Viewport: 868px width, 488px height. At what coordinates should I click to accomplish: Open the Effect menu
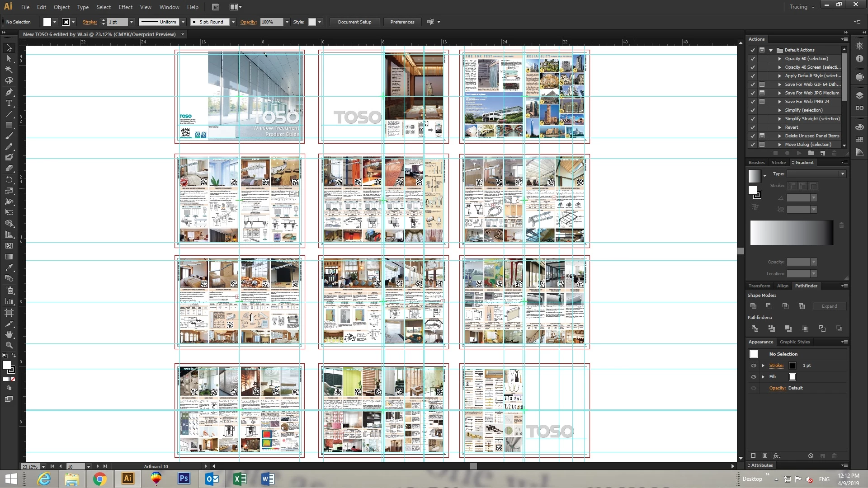(126, 7)
